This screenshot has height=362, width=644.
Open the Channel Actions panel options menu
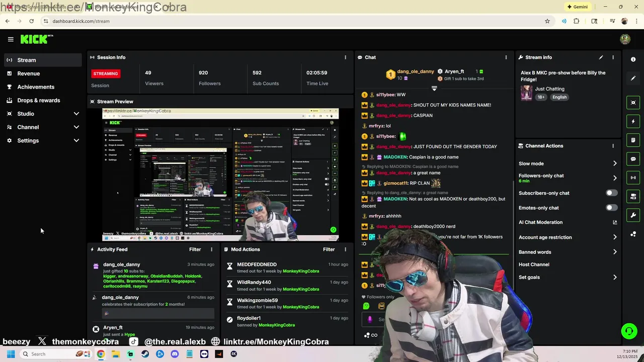coord(613,146)
